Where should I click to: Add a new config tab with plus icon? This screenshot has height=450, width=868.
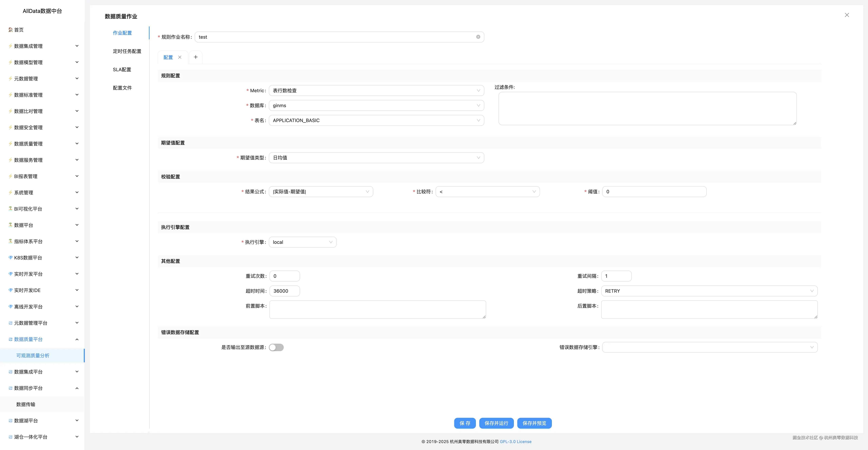195,57
